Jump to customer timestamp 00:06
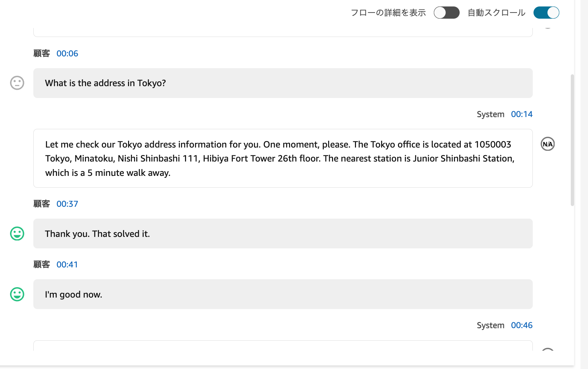Viewport: 588px width, 369px height. [x=67, y=53]
